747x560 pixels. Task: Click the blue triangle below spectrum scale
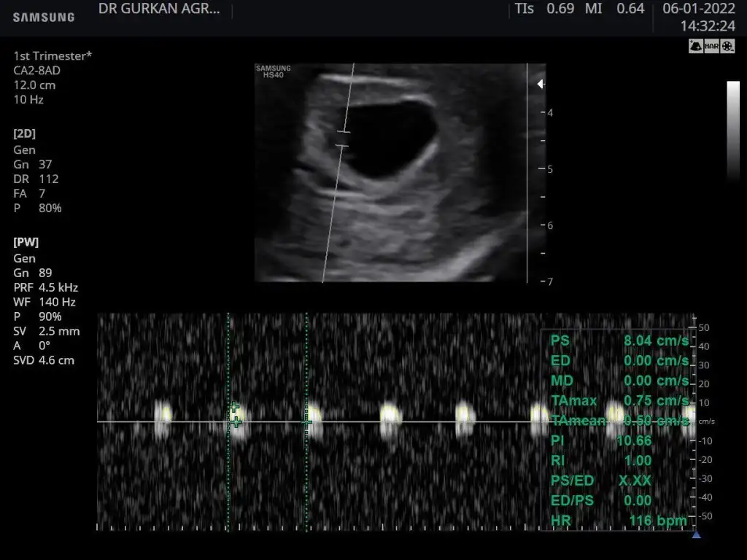point(696,534)
